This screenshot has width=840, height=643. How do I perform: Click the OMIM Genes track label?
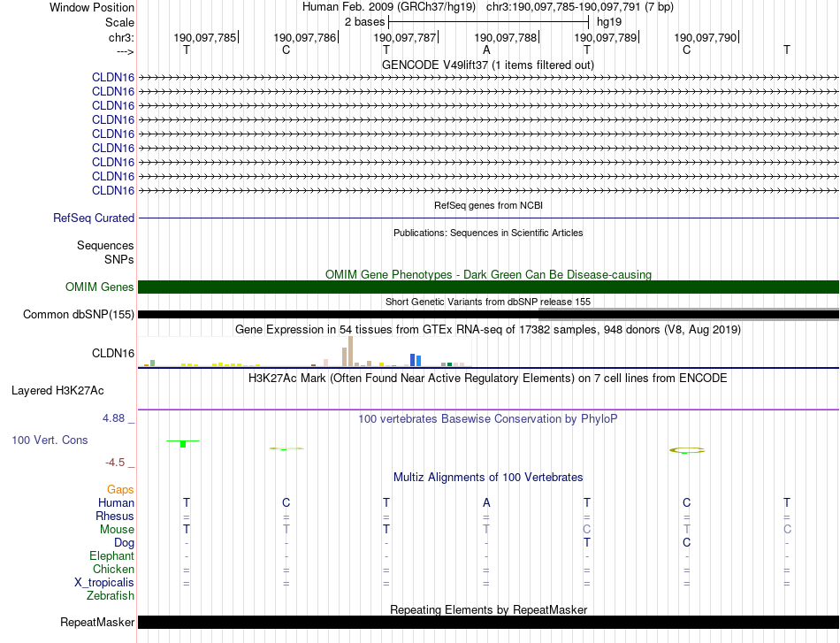coord(100,287)
